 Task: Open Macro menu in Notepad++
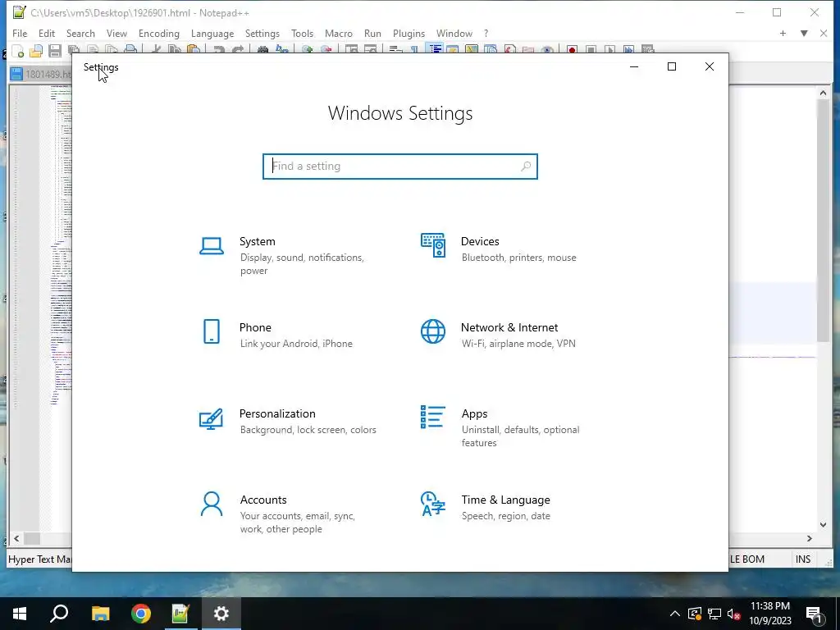coord(339,33)
